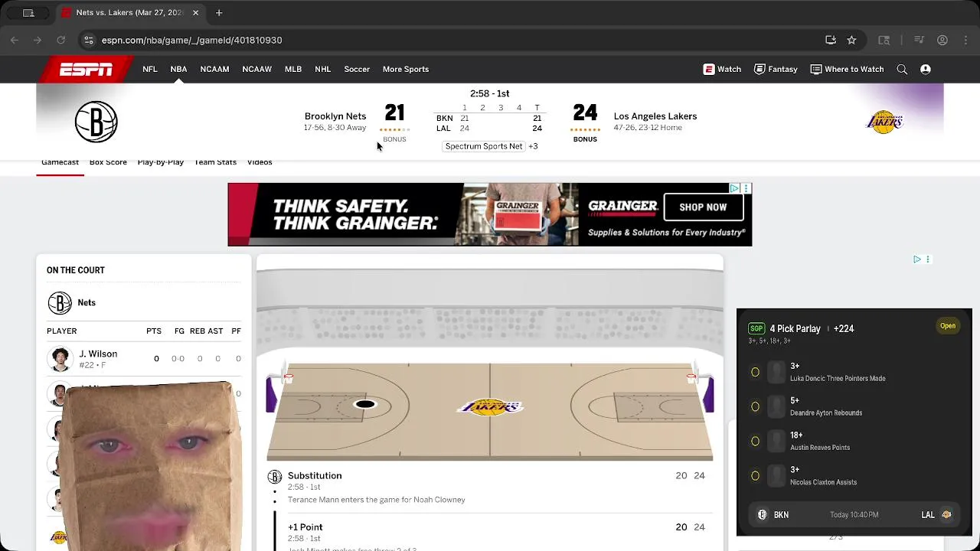Image resolution: width=980 pixels, height=551 pixels.
Task: View site information icon in address bar
Action: 88,40
